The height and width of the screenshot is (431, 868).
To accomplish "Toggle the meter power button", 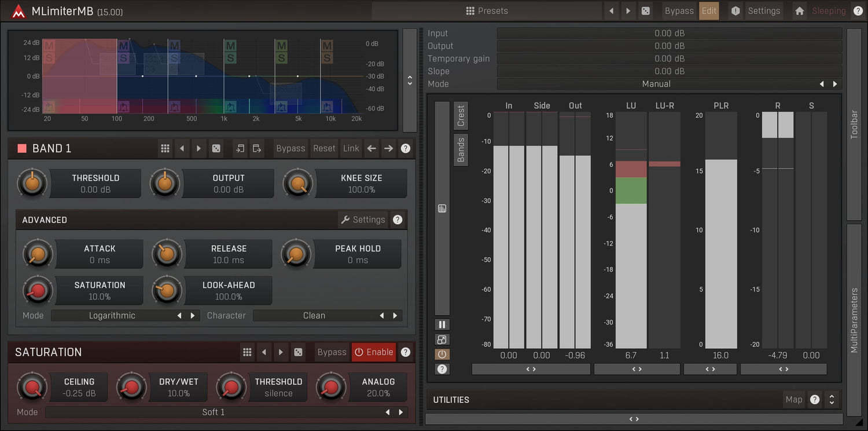I will coord(443,354).
